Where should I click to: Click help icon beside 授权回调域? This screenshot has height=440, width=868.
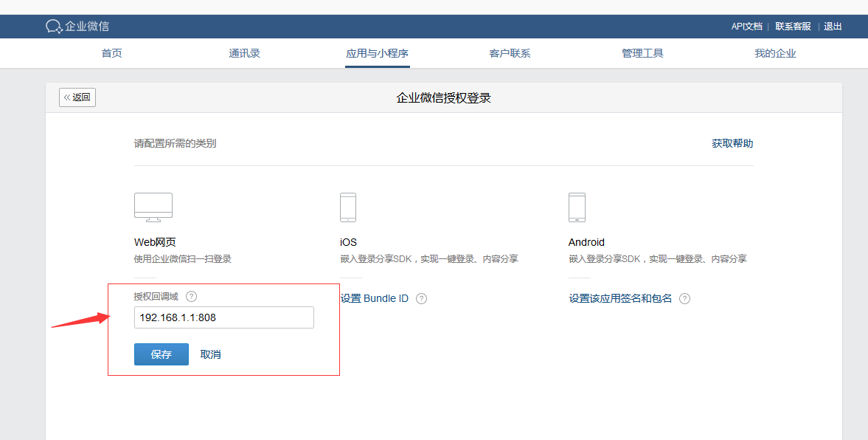pos(192,297)
